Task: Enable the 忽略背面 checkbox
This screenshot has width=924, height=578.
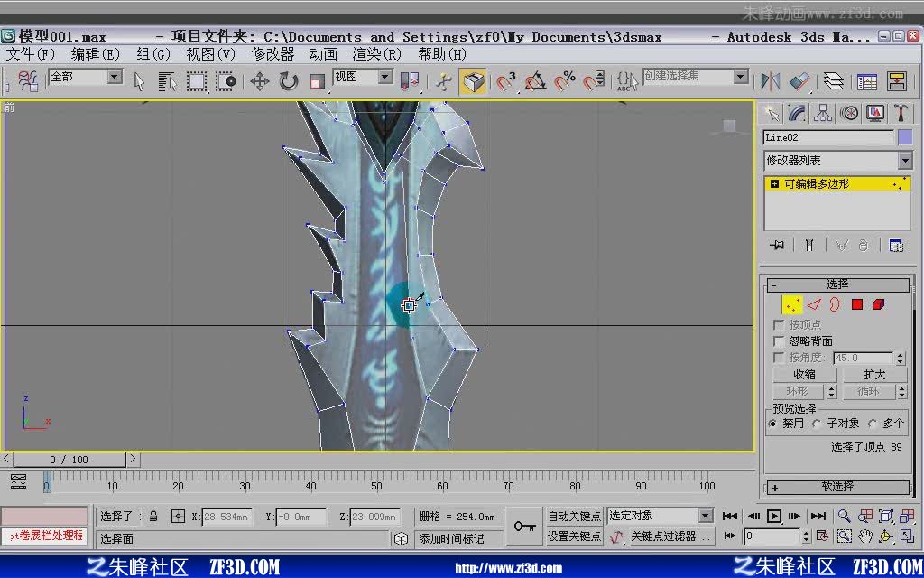Action: [779, 341]
